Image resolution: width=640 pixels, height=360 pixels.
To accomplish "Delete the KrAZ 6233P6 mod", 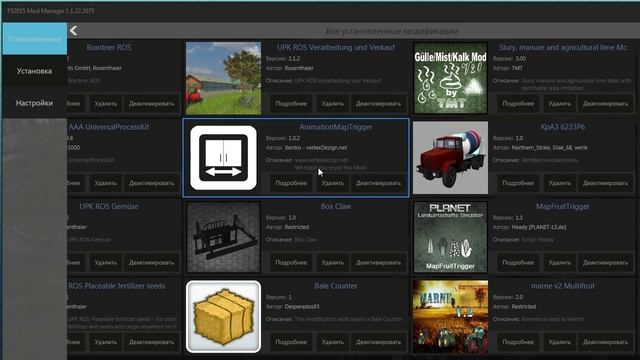I will 559,183.
